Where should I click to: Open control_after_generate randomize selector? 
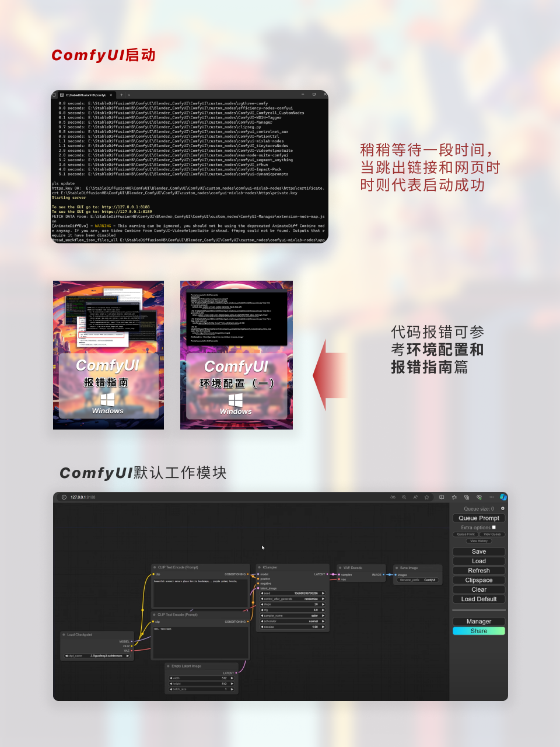293,599
